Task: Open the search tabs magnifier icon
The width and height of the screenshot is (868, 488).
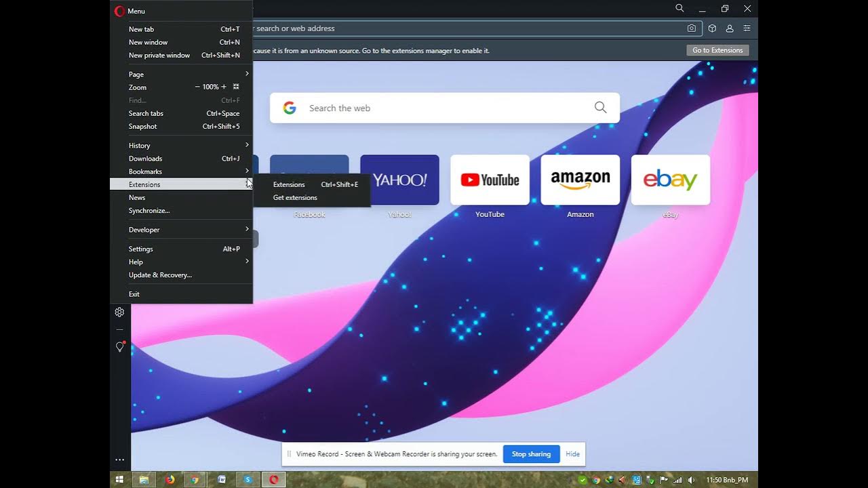Action: (x=679, y=8)
